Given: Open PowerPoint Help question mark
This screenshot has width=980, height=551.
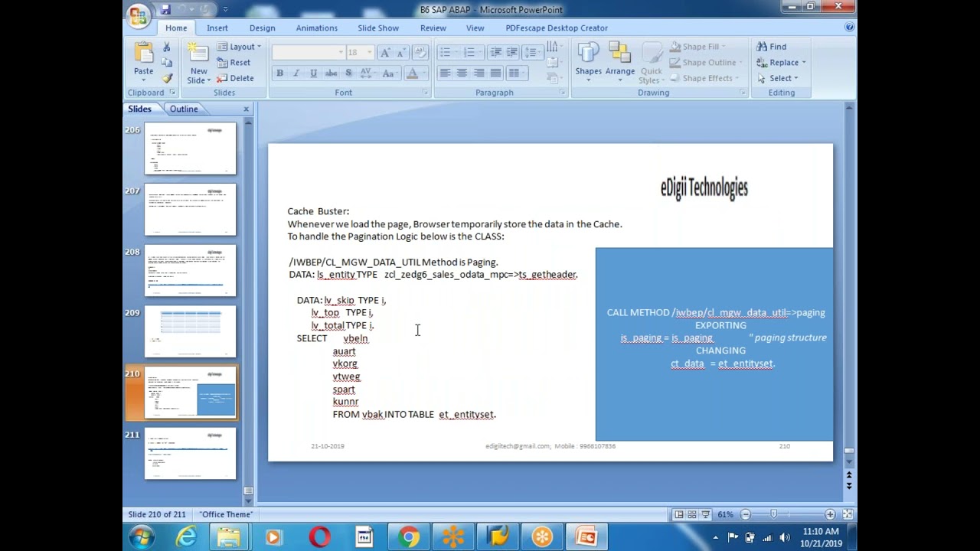Looking at the screenshot, I should (849, 28).
